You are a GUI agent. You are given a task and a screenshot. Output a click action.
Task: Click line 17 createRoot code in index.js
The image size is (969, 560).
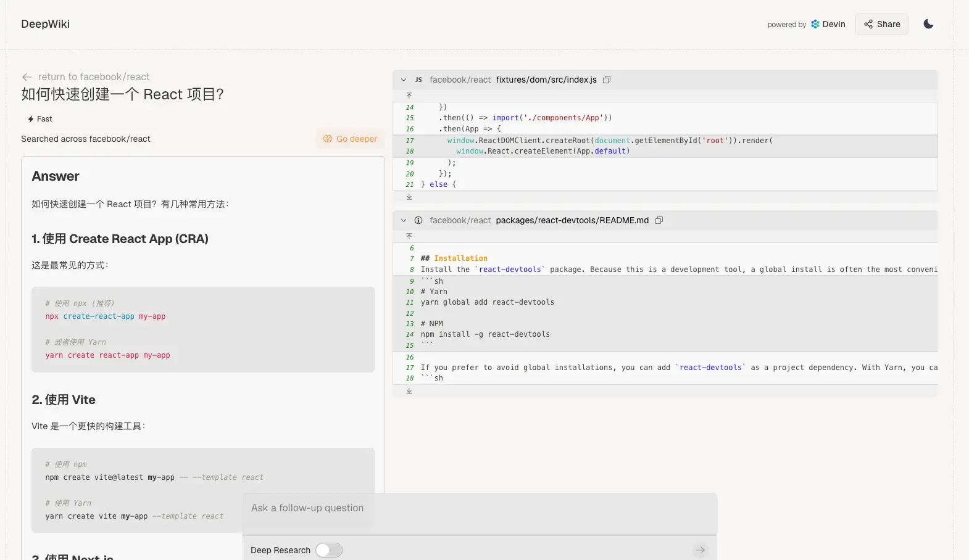click(x=610, y=141)
